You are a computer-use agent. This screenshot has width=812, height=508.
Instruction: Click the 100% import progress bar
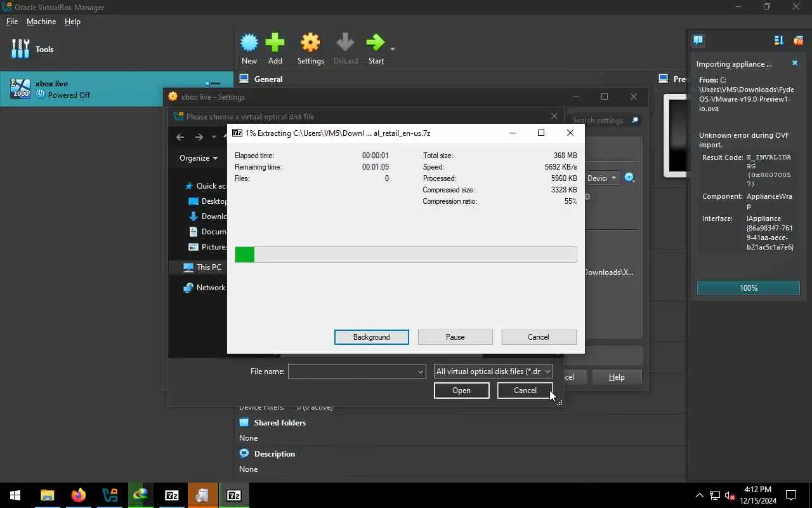748,288
